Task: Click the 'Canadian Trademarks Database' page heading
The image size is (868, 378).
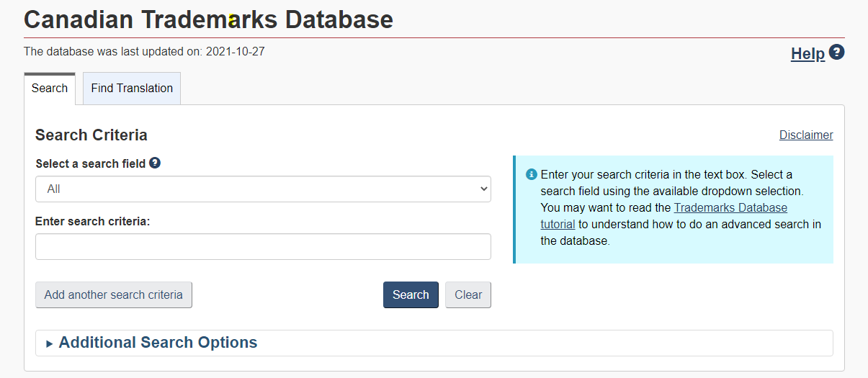Action: coord(209,19)
